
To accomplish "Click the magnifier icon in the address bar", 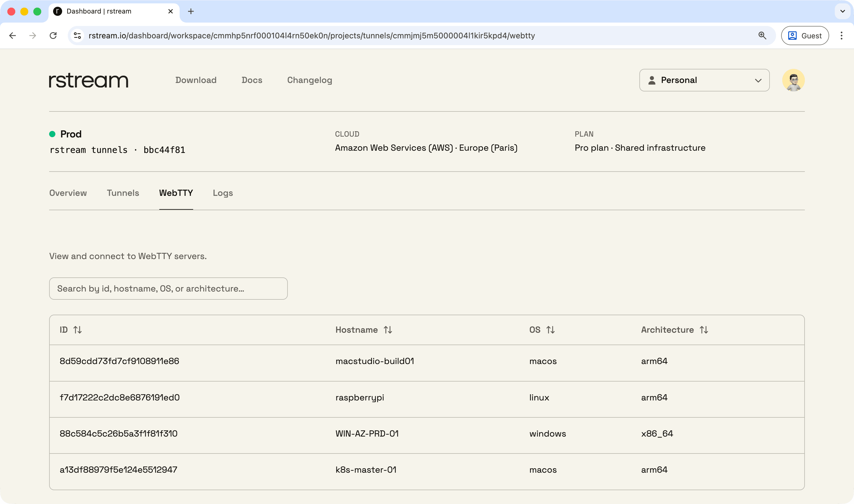I will pos(762,35).
